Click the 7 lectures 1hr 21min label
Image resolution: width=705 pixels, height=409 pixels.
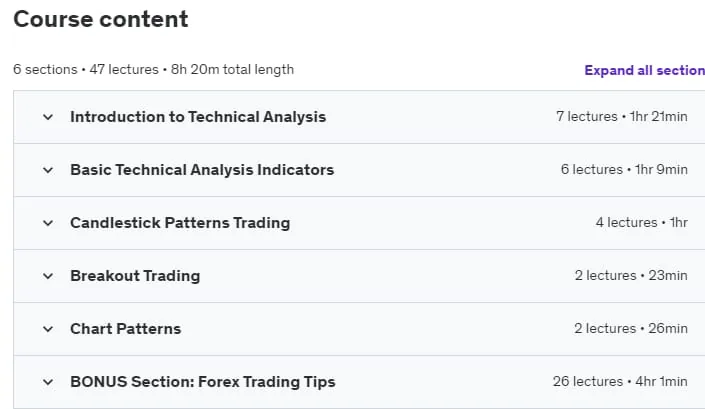pyautogui.click(x=621, y=116)
